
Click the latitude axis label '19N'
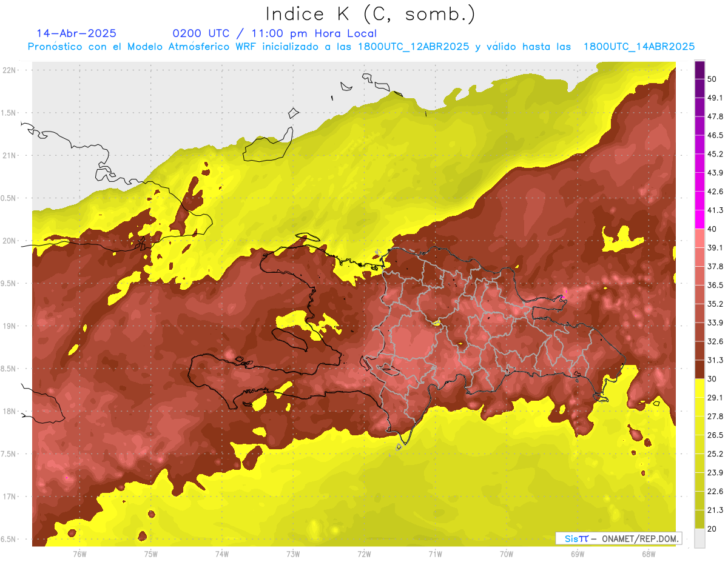tap(10, 326)
